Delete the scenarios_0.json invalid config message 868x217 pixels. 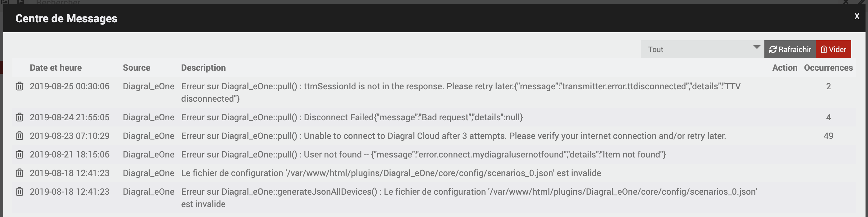coord(20,173)
